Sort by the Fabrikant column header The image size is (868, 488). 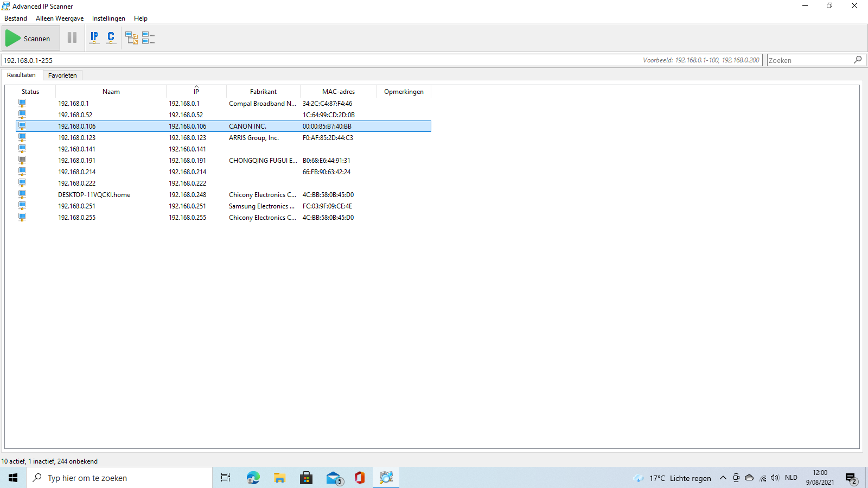point(263,92)
